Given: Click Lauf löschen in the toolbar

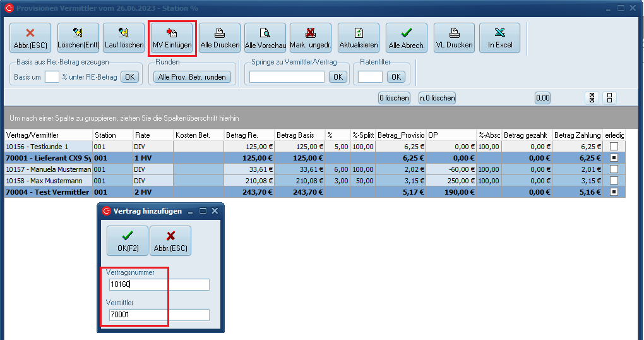Looking at the screenshot, I should point(124,38).
